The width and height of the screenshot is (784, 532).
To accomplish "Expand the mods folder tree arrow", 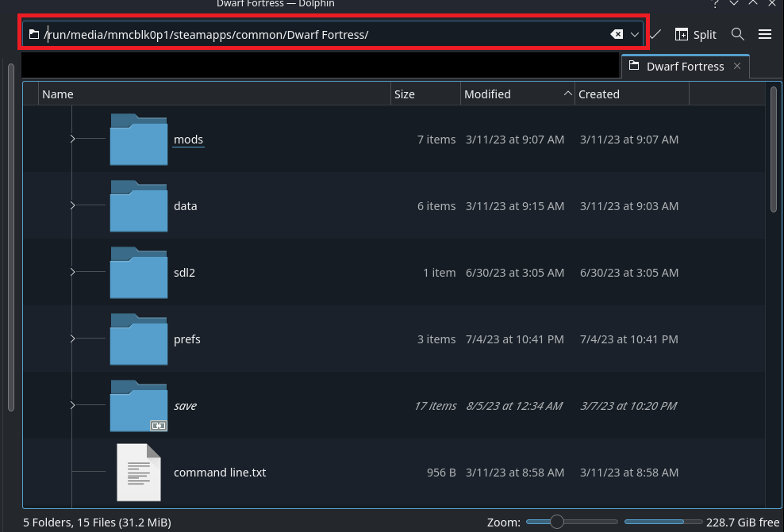I will [x=72, y=139].
